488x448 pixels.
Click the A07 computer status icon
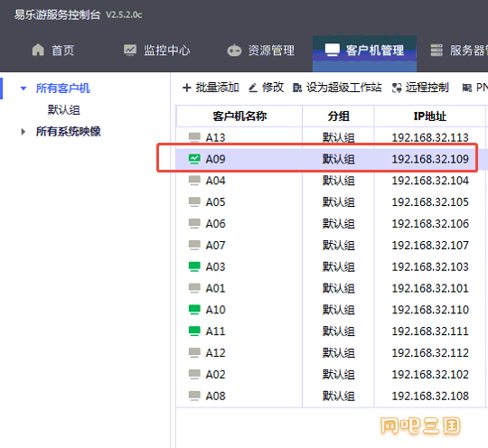pos(194,245)
